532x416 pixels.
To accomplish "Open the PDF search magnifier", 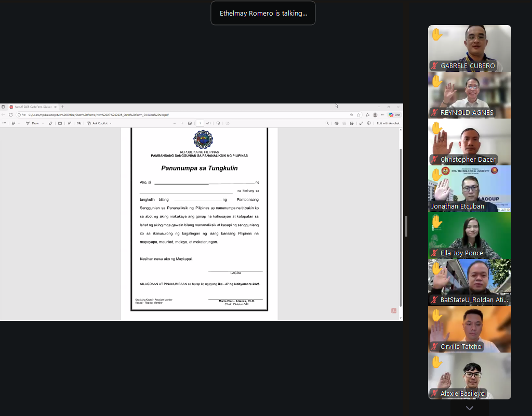I will click(327, 123).
